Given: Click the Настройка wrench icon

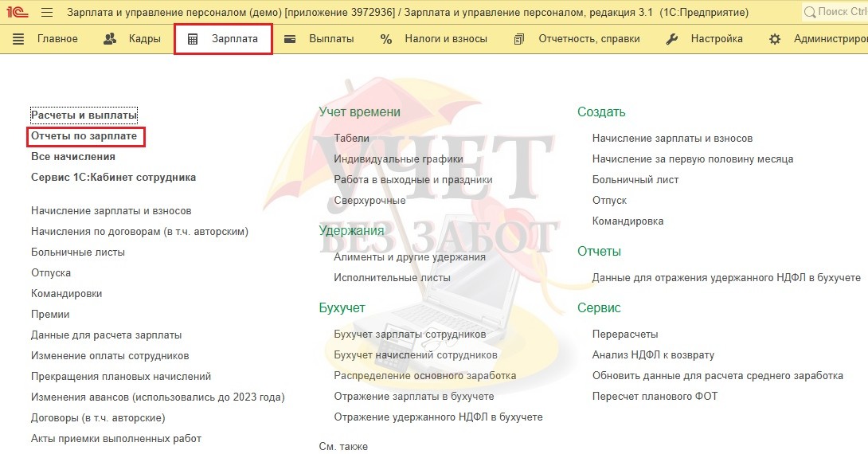Looking at the screenshot, I should click(x=671, y=39).
